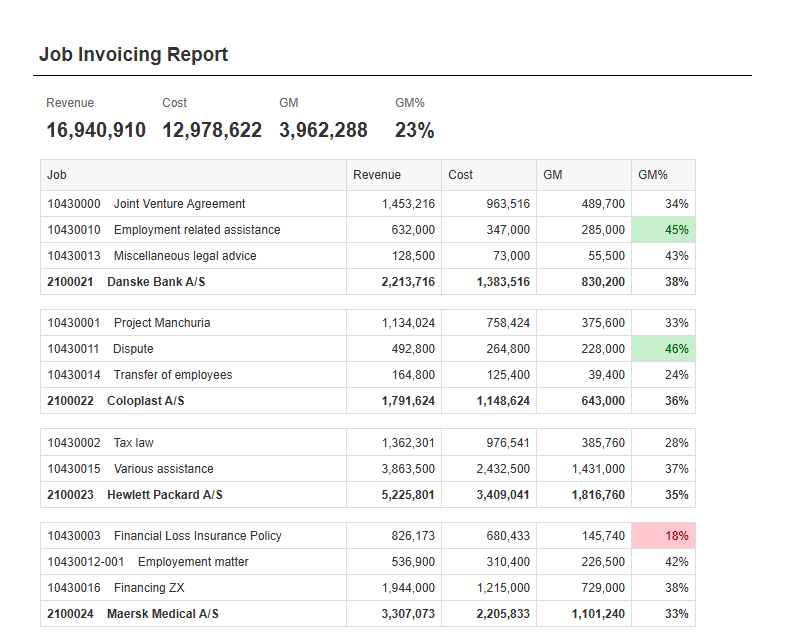Select customer row 2100023 Hewlett Packard A/S
Image resolution: width=791 pixels, height=632 pixels.
pyautogui.click(x=368, y=495)
